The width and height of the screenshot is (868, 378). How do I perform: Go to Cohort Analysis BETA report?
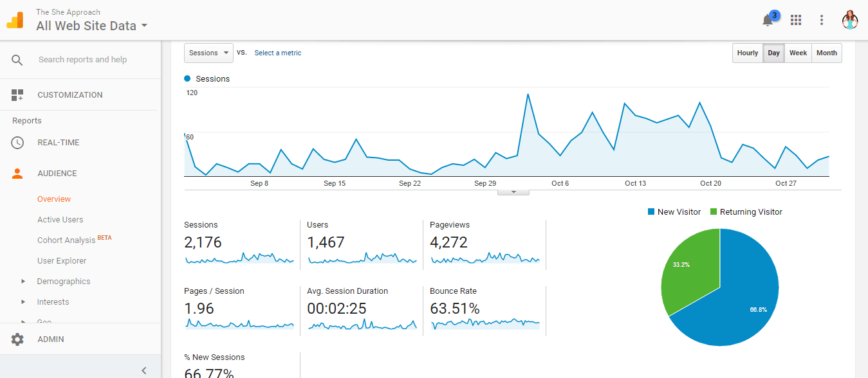(66, 240)
